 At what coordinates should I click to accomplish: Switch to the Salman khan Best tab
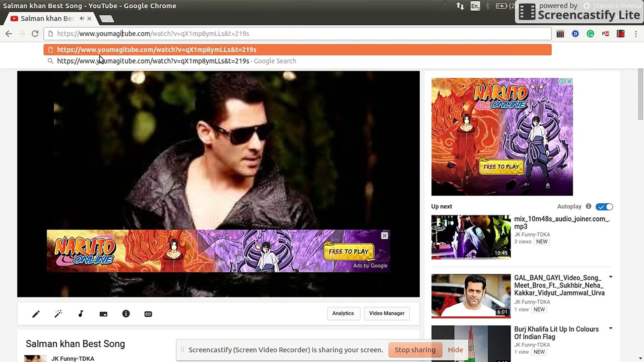click(x=44, y=18)
